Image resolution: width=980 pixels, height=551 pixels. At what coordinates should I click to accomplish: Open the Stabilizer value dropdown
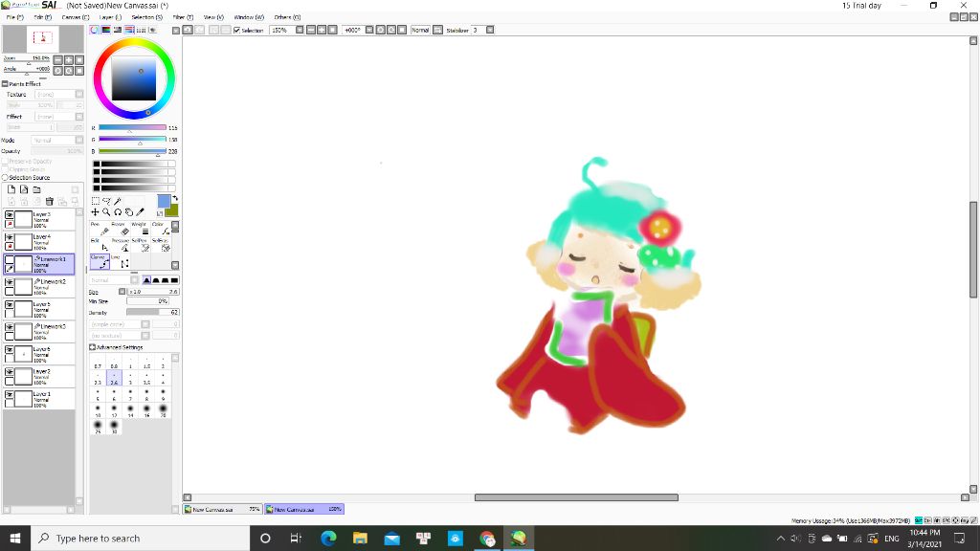tap(490, 30)
